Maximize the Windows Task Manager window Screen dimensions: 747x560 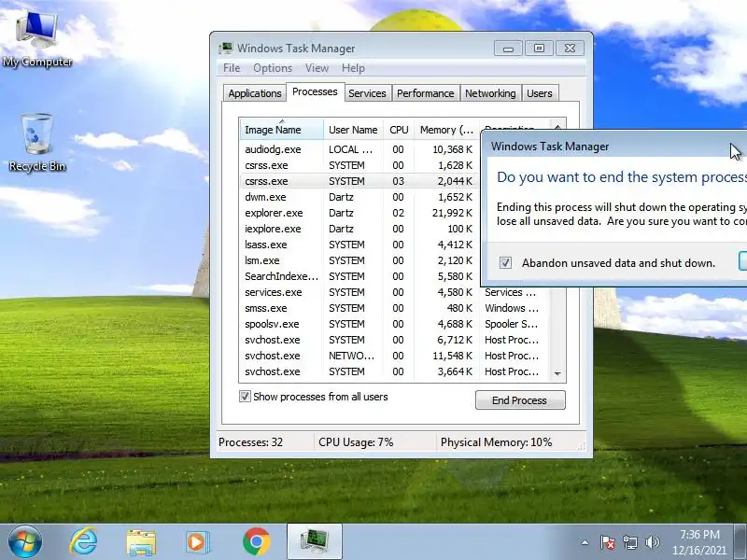pos(539,49)
